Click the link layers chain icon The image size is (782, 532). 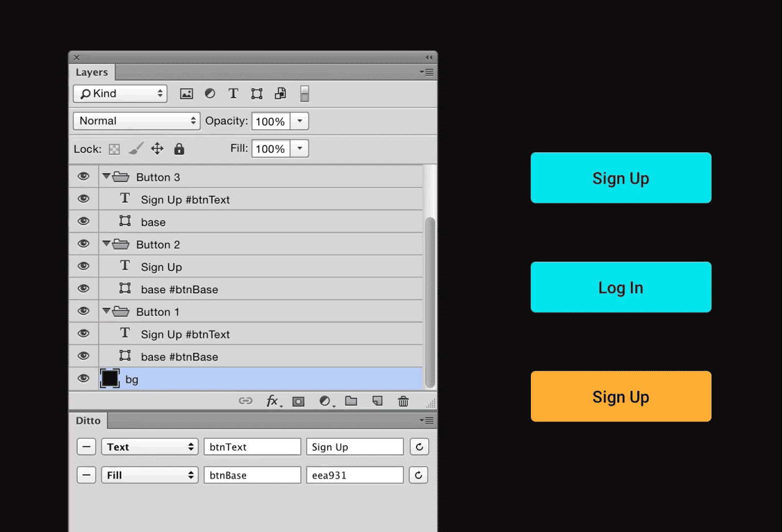pyautogui.click(x=246, y=401)
